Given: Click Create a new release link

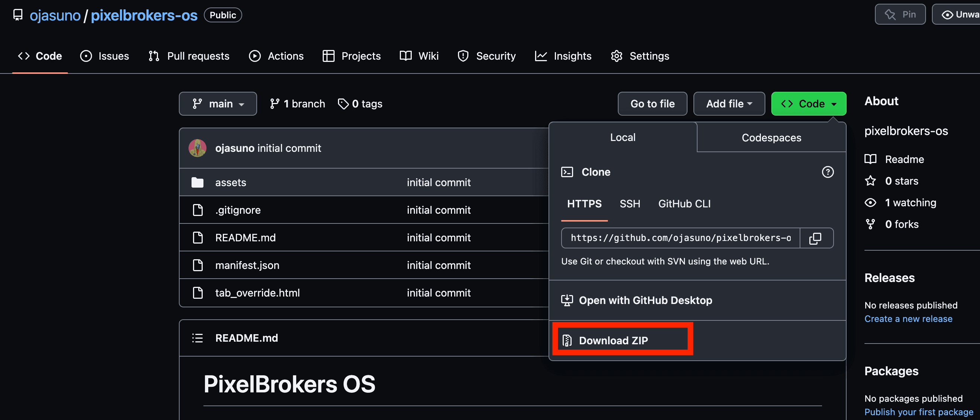Looking at the screenshot, I should [x=908, y=319].
